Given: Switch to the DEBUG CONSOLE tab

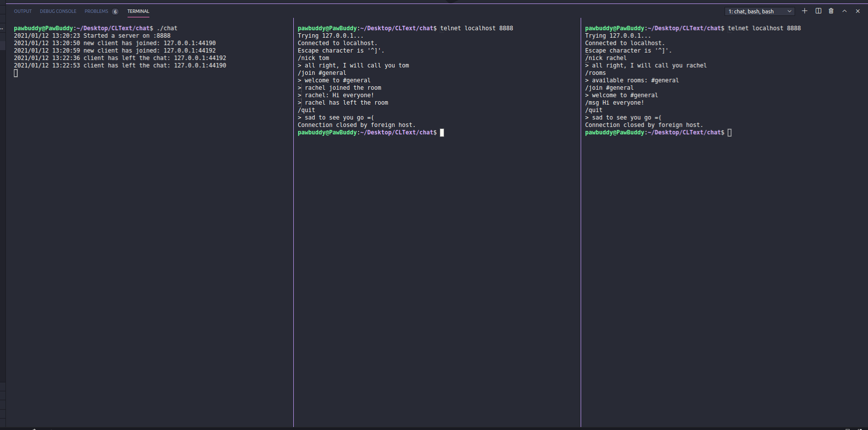Looking at the screenshot, I should [58, 11].
